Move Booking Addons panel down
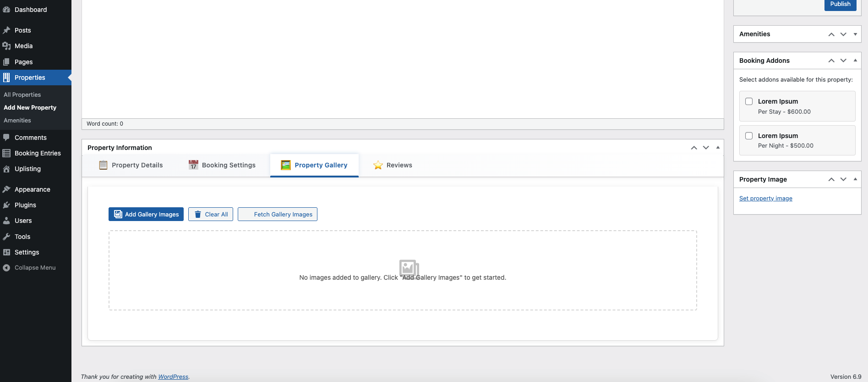Image resolution: width=868 pixels, height=382 pixels. click(843, 61)
